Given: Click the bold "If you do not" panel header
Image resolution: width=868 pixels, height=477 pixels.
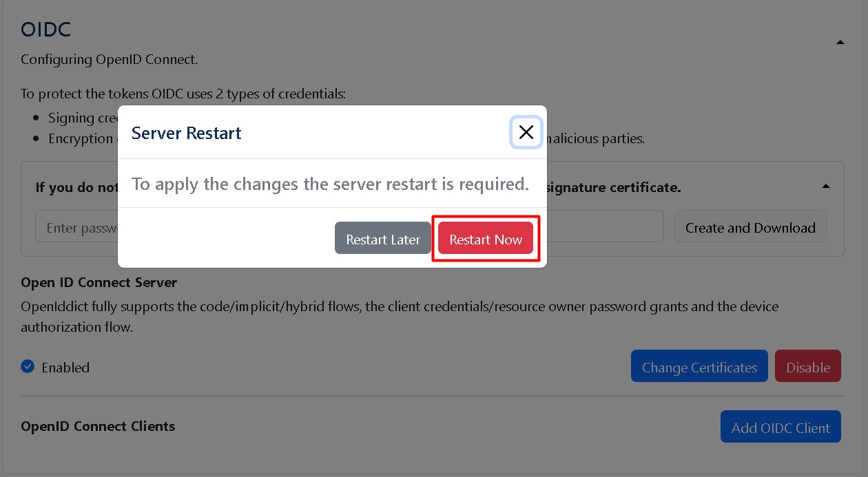Looking at the screenshot, I should (76, 187).
